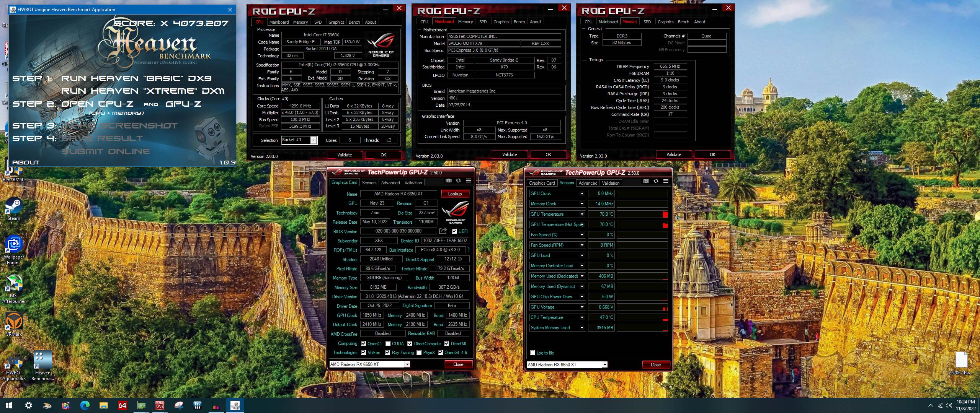The height and width of the screenshot is (413, 980).
Task: Open Validation tab in GPU-Z Sensors window
Action: (611, 183)
